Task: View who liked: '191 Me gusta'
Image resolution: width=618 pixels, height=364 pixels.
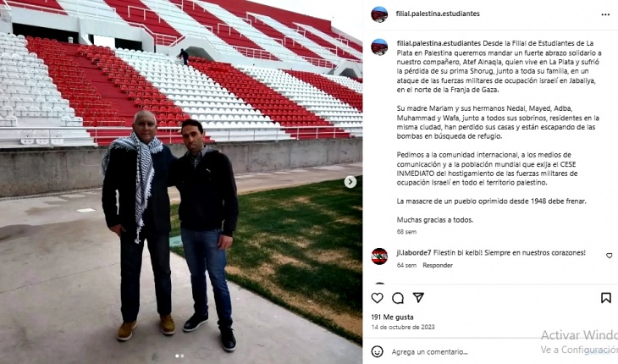Action: click(x=392, y=317)
